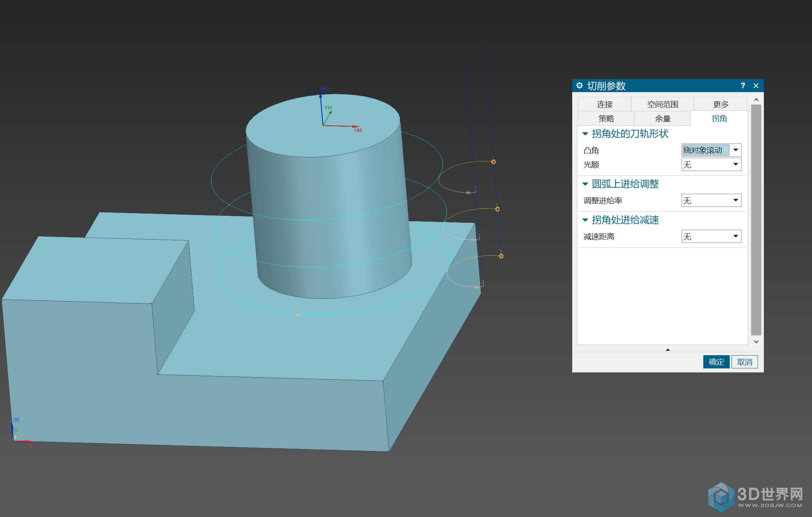Collapse the 拐角处进给减速 section
812x517 pixels.
585,220
